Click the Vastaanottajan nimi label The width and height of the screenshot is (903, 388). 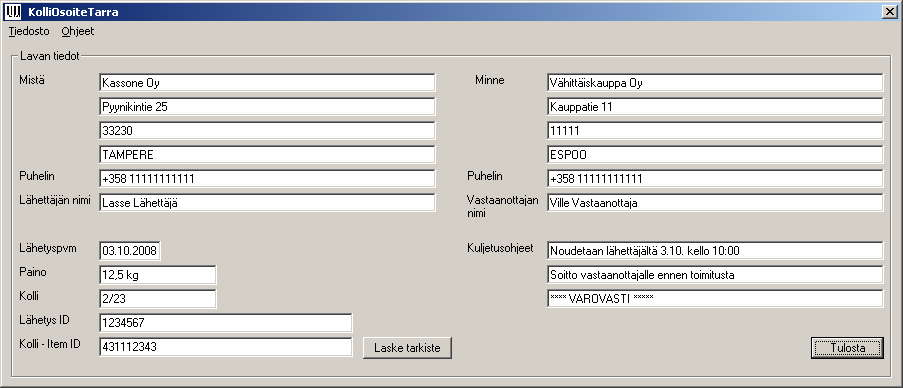coord(502,207)
